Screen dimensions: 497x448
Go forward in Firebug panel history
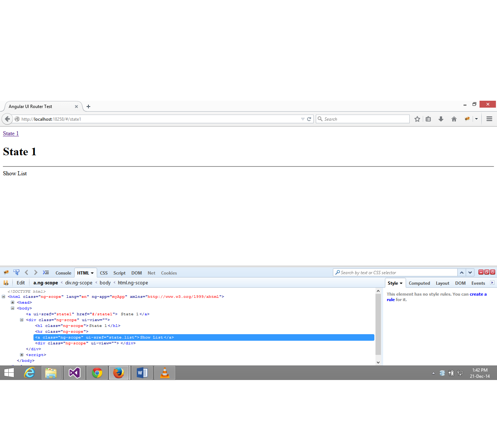click(36, 272)
